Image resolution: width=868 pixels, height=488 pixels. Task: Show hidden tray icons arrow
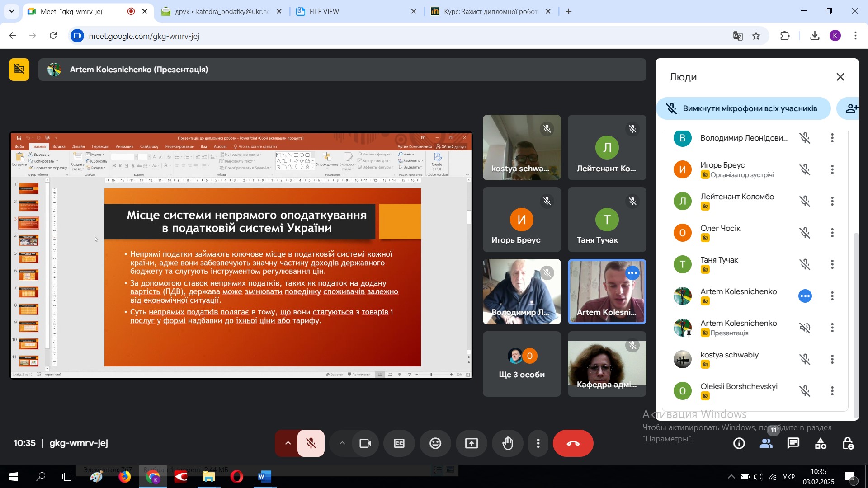coord(731,477)
